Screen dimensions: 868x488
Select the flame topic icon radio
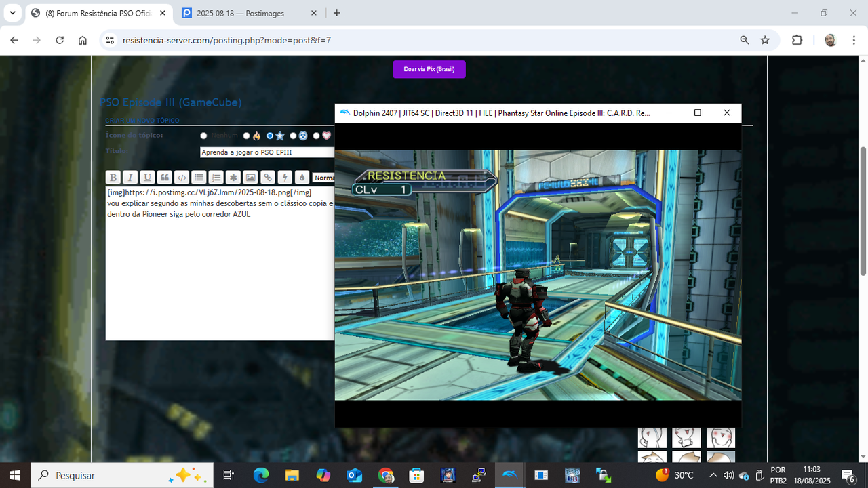click(x=246, y=136)
